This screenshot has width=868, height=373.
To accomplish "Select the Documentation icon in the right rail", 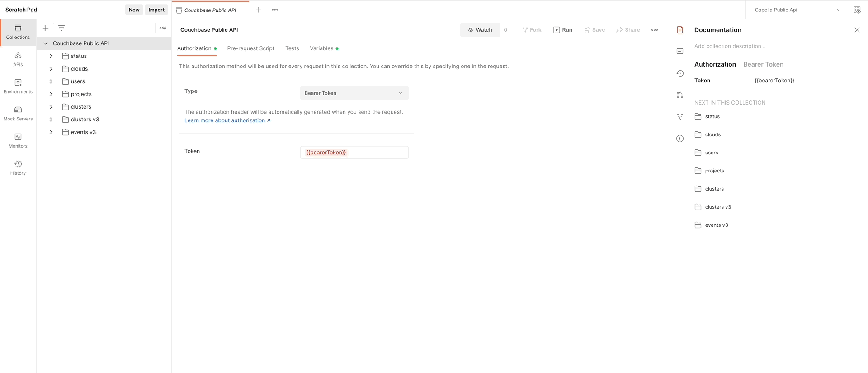I will click(x=680, y=30).
